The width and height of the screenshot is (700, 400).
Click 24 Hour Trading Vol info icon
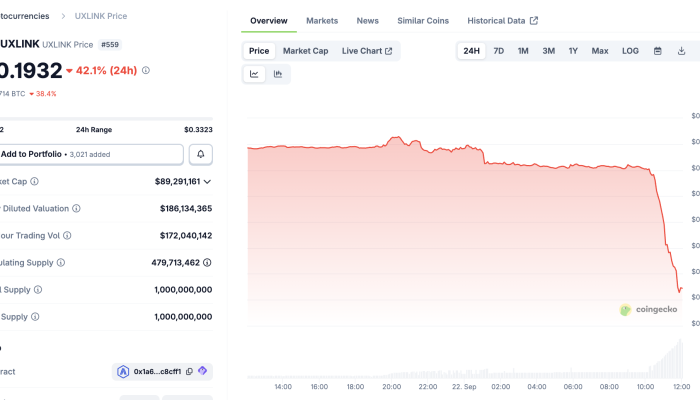pos(67,235)
